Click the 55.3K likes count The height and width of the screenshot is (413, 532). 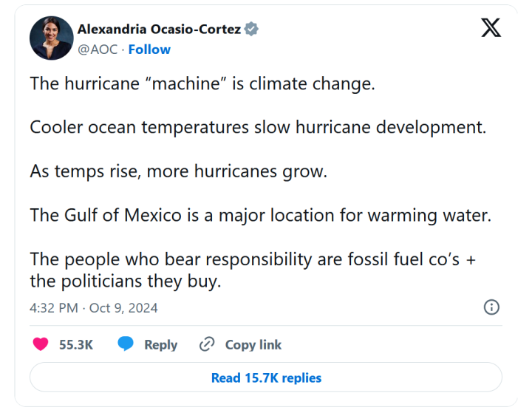(x=75, y=344)
